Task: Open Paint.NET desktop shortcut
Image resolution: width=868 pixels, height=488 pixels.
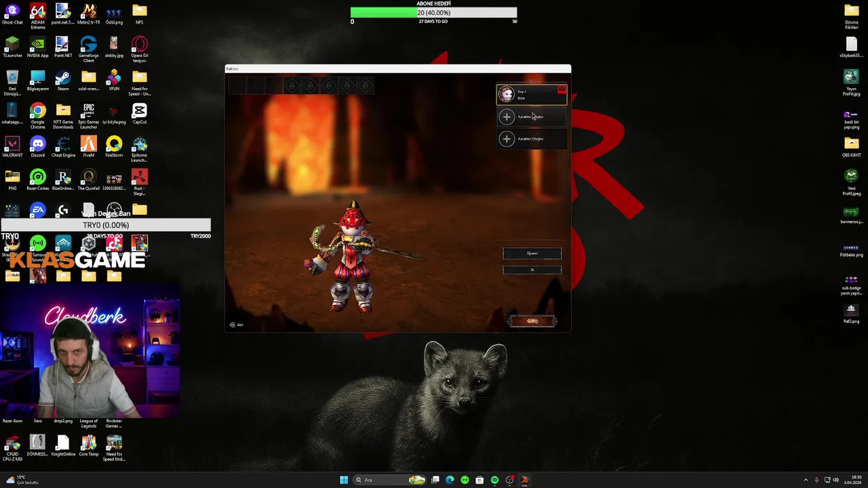Action: [63, 47]
